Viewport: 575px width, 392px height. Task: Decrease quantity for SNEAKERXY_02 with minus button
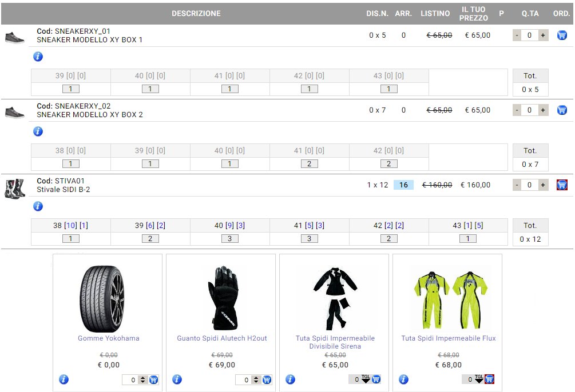point(517,110)
